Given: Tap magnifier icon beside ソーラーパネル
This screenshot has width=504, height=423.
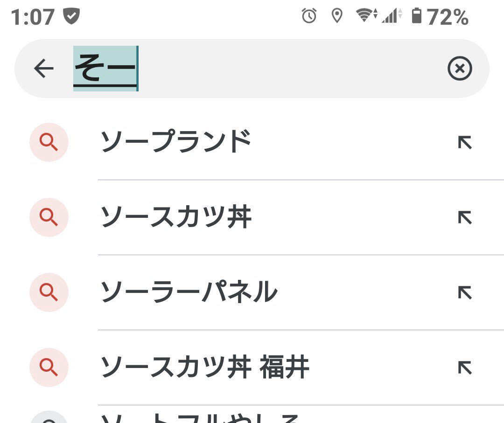Looking at the screenshot, I should (49, 292).
